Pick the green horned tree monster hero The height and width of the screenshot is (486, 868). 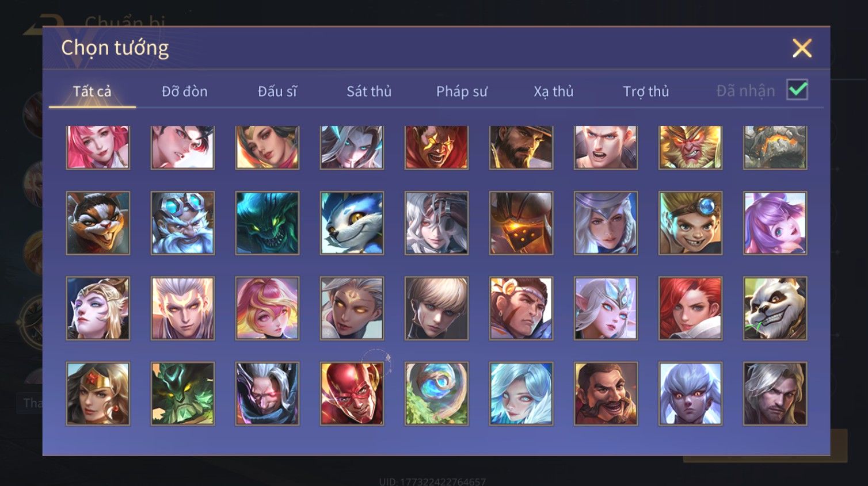point(182,393)
